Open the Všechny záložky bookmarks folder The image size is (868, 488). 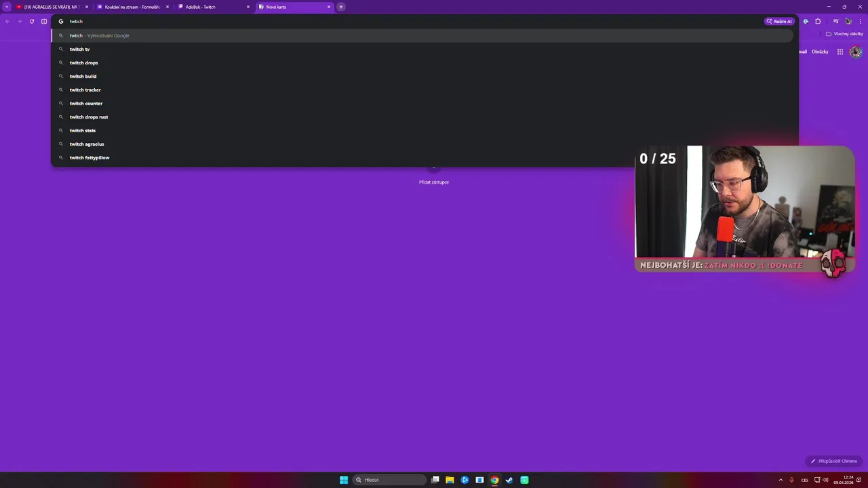(844, 34)
